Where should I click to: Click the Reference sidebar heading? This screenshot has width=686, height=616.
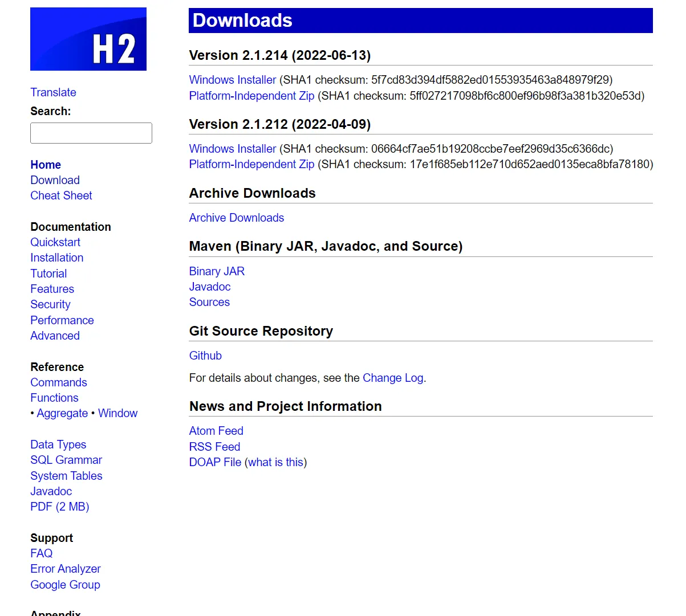57,367
